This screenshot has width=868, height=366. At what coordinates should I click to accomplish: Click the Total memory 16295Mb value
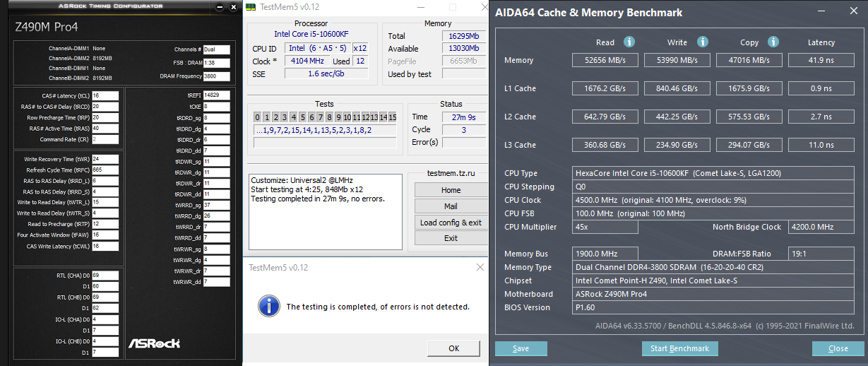[463, 35]
